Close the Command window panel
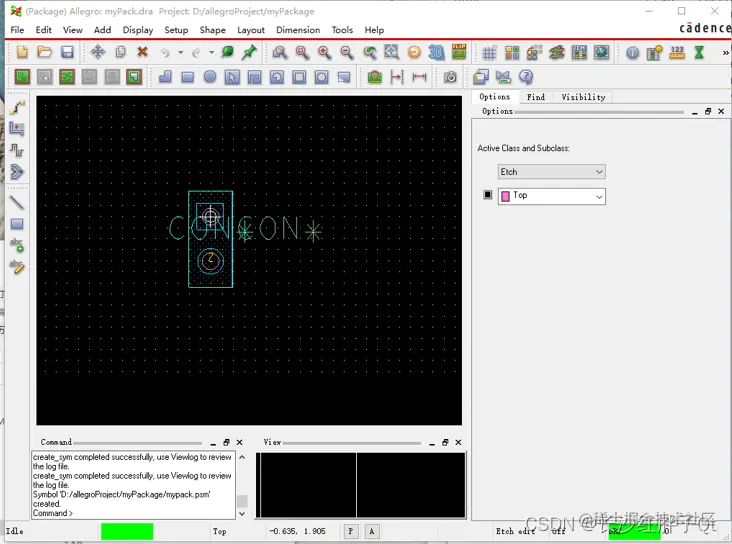The height and width of the screenshot is (544, 732). [x=239, y=442]
